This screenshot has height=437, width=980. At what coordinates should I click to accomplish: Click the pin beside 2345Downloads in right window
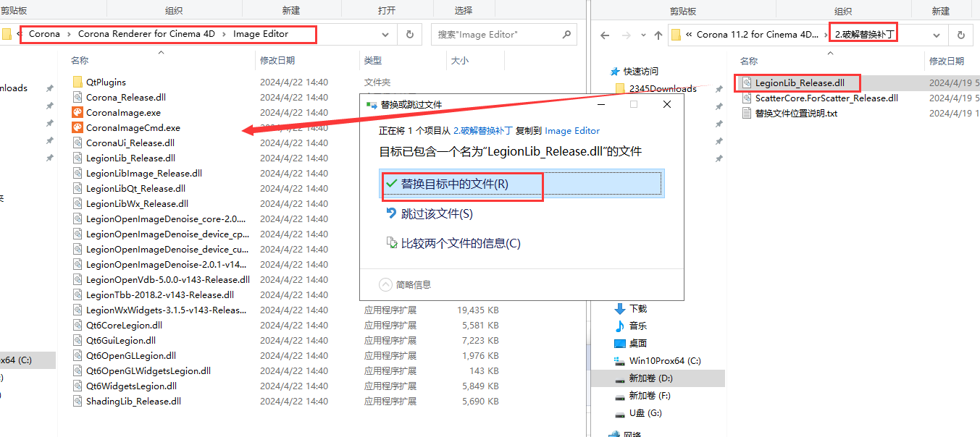719,89
